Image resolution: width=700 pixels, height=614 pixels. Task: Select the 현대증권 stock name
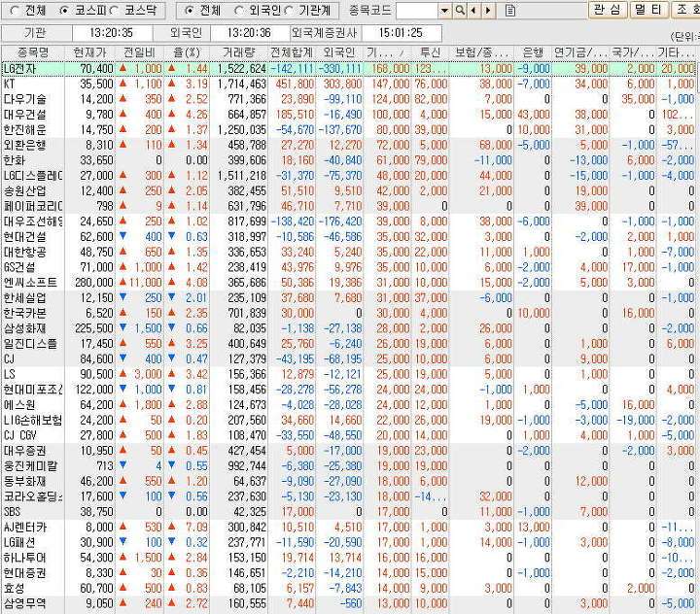click(x=25, y=573)
